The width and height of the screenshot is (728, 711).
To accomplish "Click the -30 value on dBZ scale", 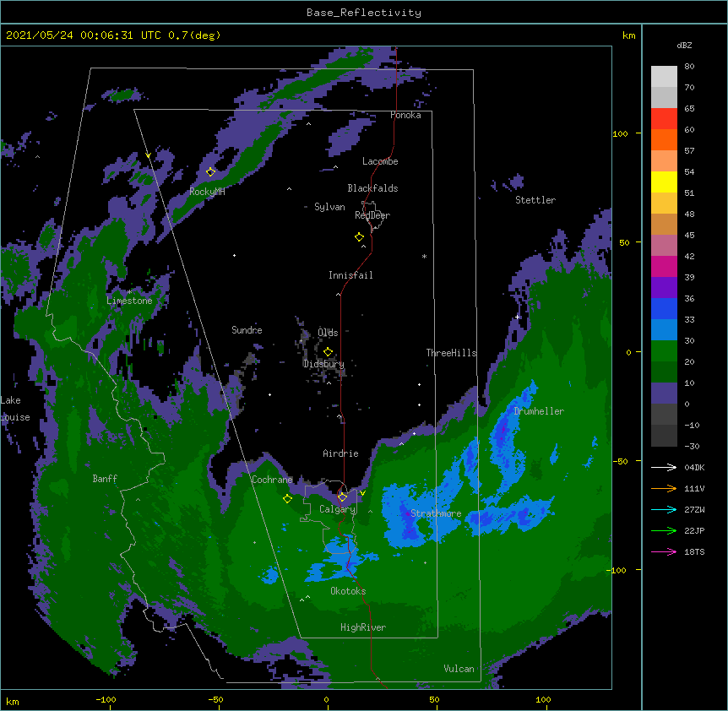I will tap(692, 446).
